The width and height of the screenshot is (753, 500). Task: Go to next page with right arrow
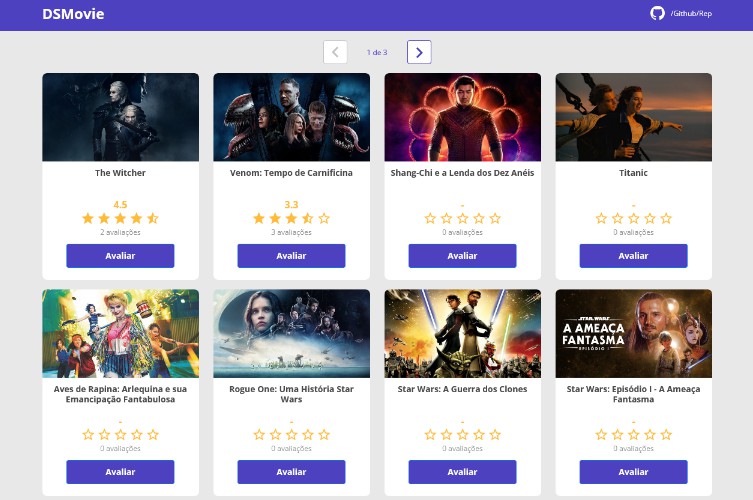(x=419, y=52)
